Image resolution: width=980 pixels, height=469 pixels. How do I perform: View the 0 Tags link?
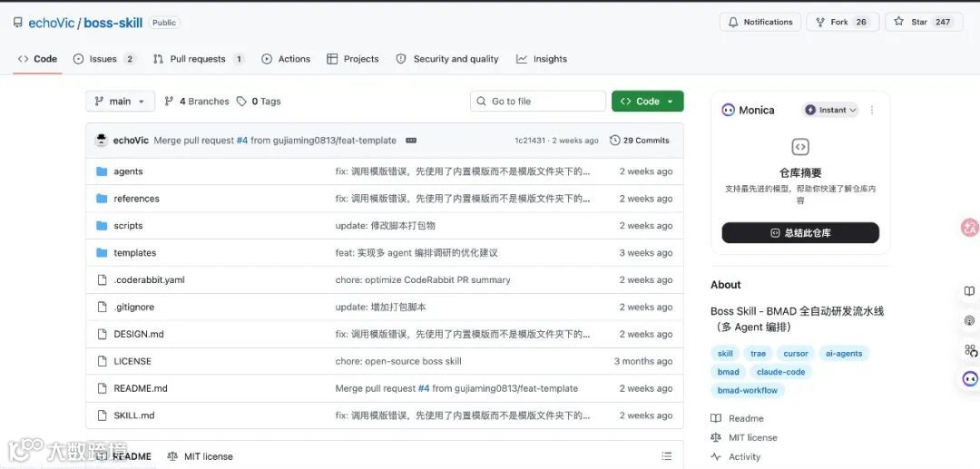tap(259, 102)
